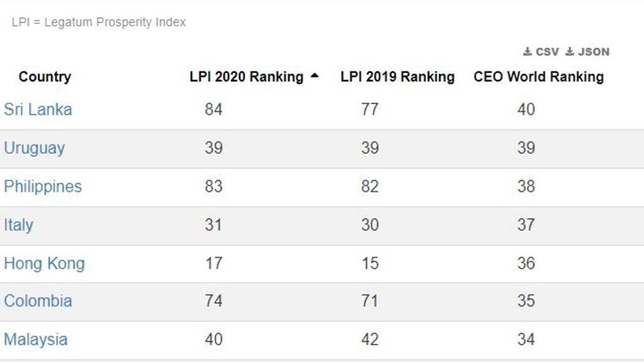Image resolution: width=644 pixels, height=362 pixels.
Task: Sort by CEO World Ranking header
Action: pos(538,77)
